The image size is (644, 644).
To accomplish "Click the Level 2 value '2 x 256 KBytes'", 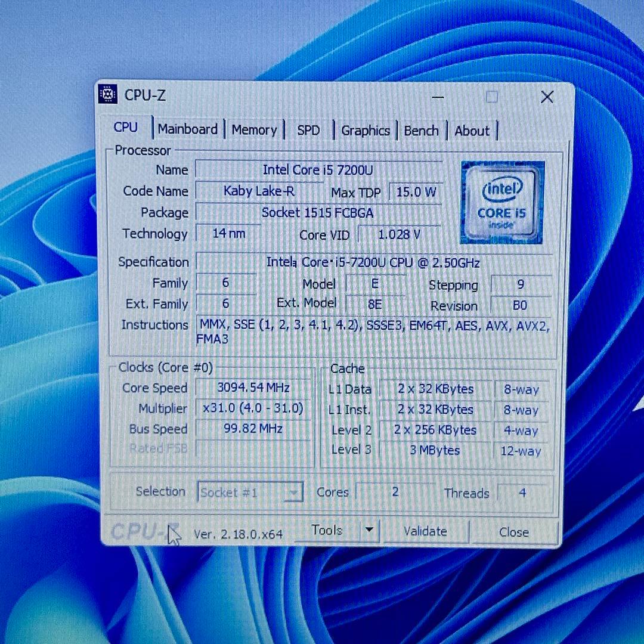I will tap(435, 429).
